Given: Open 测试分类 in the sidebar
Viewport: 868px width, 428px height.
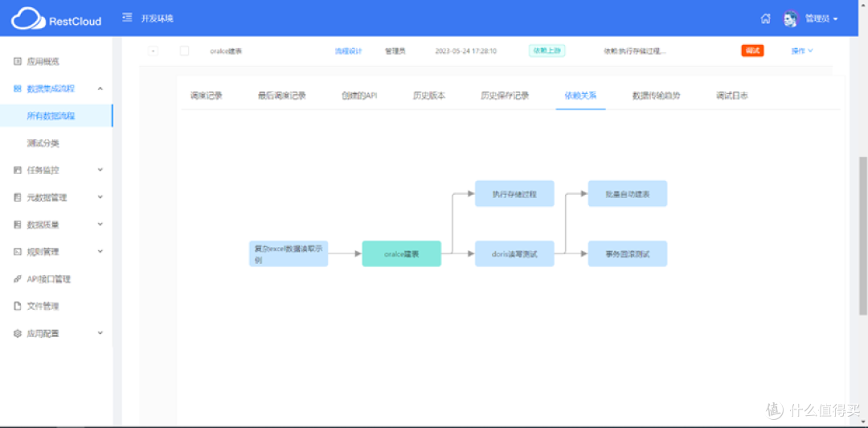Looking at the screenshot, I should point(43,143).
